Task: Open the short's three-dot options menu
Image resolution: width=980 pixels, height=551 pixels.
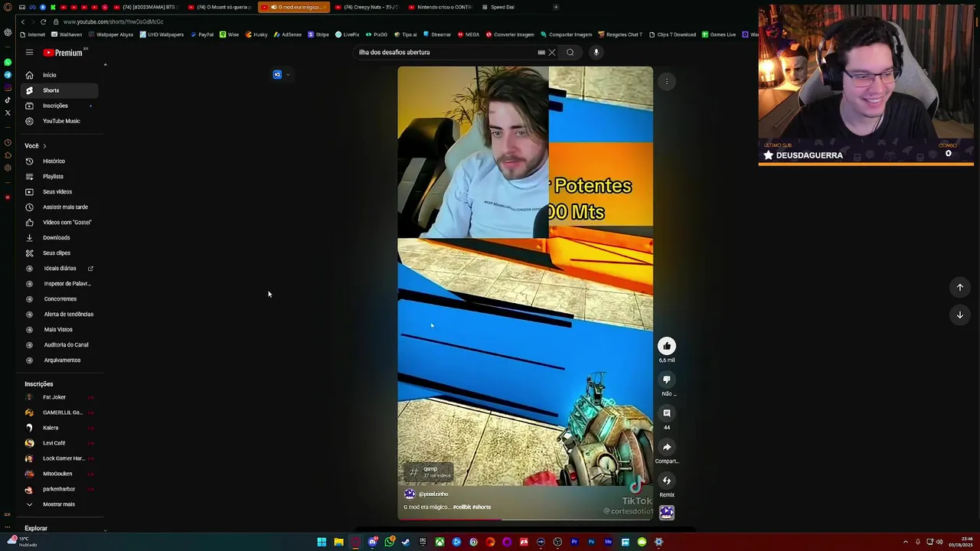Action: click(667, 81)
